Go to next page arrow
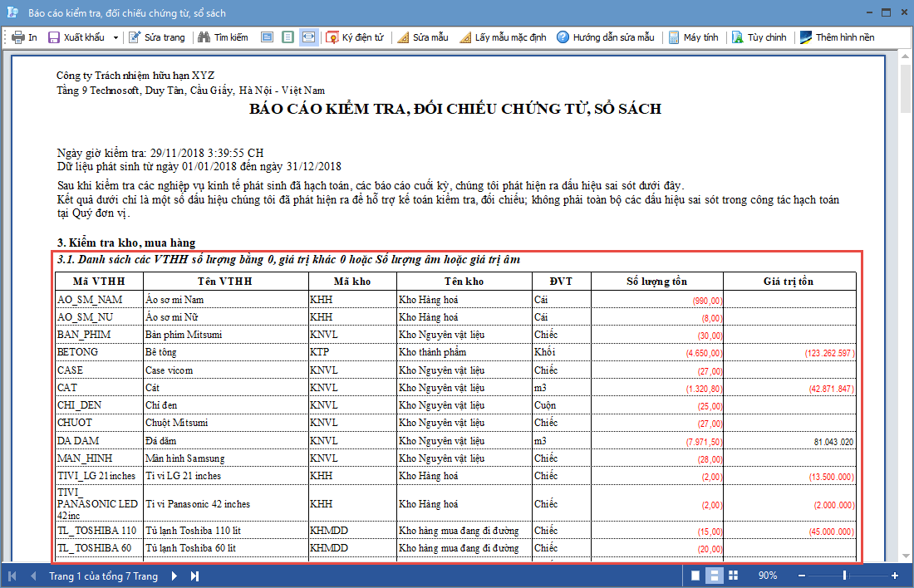 pos(174,576)
